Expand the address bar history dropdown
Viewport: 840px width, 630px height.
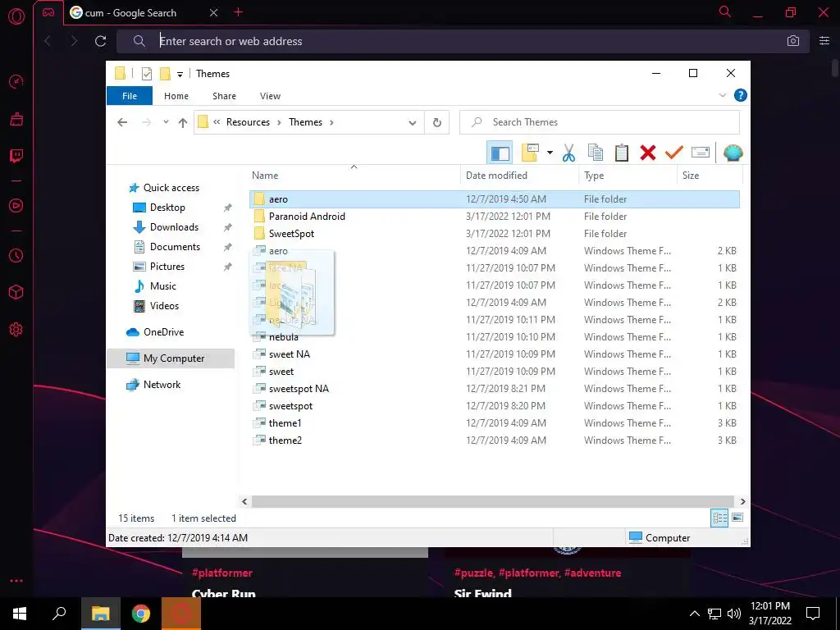pyautogui.click(x=413, y=123)
